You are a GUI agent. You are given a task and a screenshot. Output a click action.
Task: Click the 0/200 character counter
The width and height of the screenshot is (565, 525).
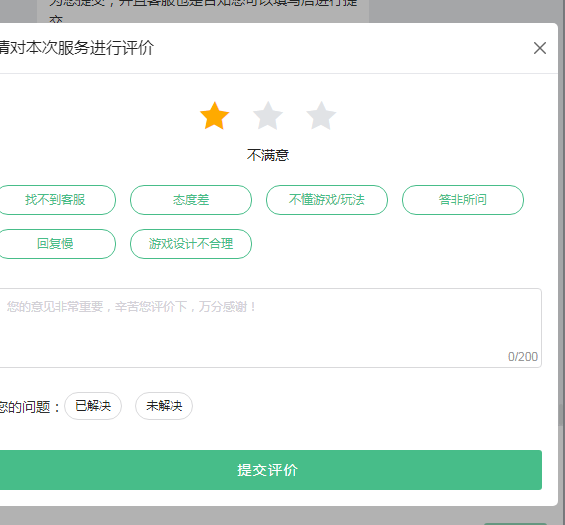click(523, 357)
